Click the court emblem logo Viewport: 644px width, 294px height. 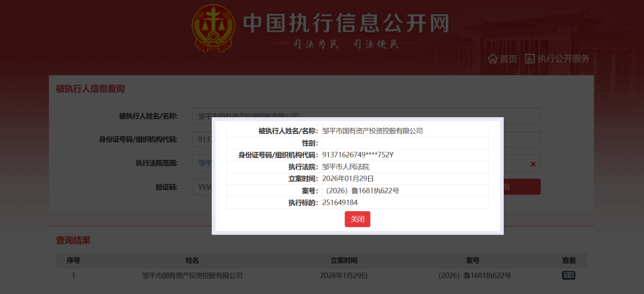pyautogui.click(x=213, y=28)
